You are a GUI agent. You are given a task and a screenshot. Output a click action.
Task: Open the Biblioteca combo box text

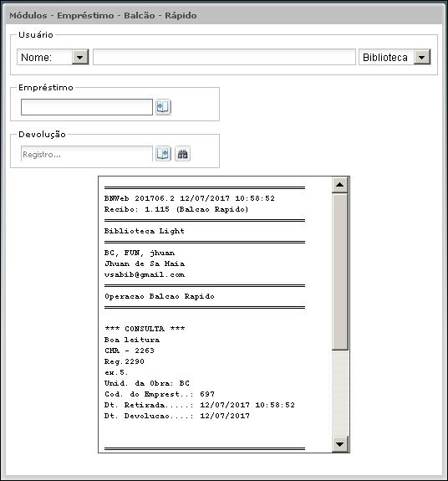[x=385, y=58]
